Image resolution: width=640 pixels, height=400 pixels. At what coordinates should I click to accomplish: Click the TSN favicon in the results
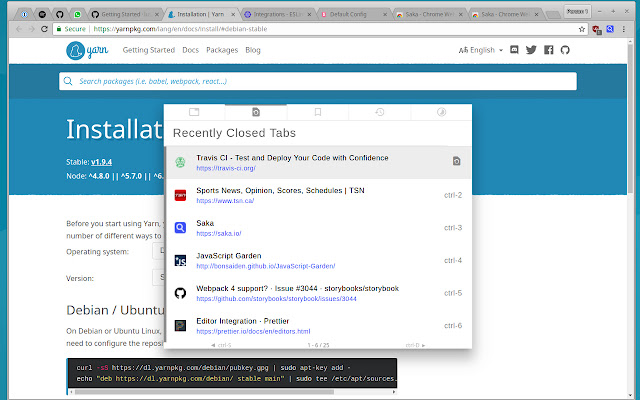coord(180,195)
